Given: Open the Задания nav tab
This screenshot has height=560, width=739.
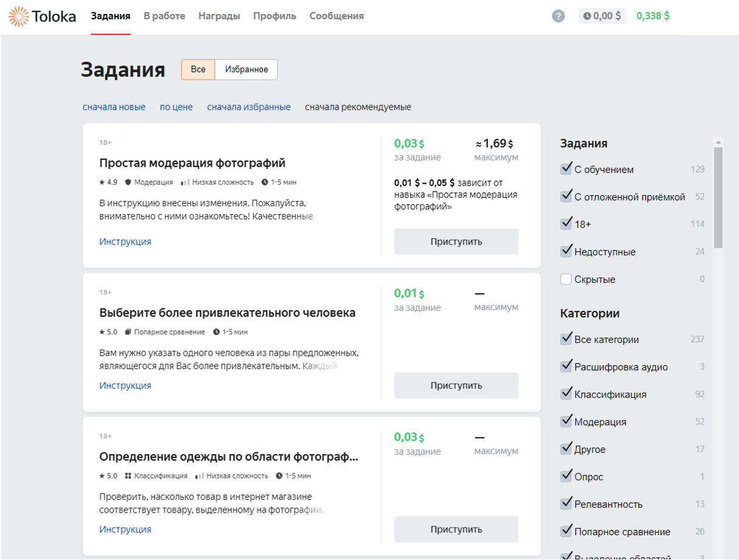Looking at the screenshot, I should click(x=111, y=16).
